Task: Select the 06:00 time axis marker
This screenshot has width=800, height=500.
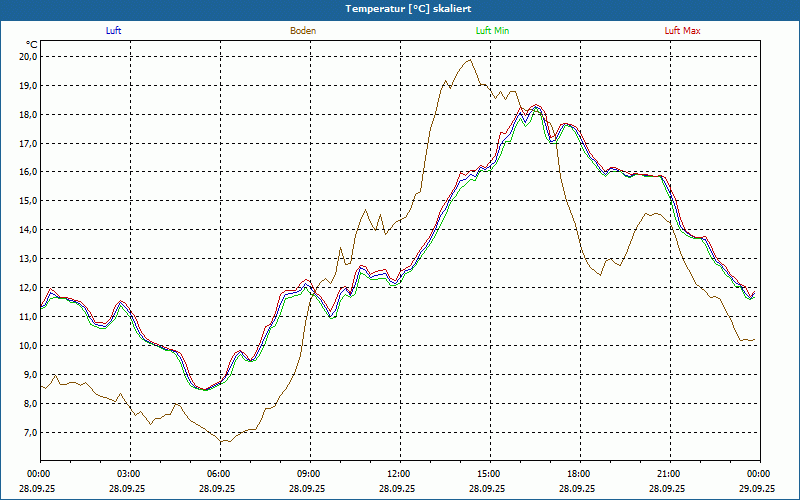Action: [x=218, y=474]
